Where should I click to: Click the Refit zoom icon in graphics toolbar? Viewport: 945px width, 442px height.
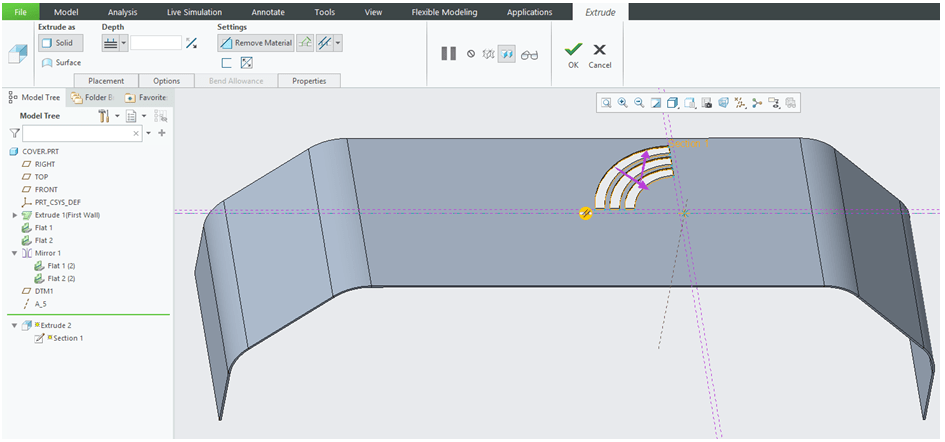click(x=606, y=102)
